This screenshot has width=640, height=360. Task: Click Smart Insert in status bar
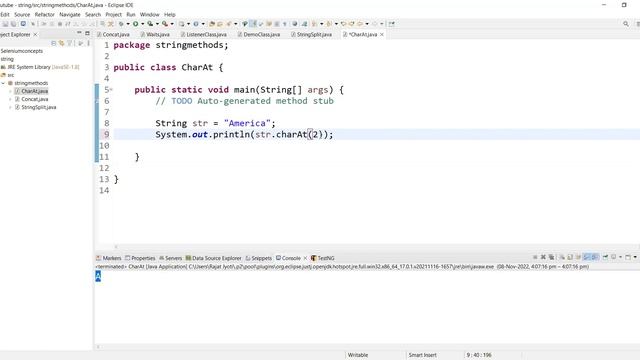[x=422, y=355]
